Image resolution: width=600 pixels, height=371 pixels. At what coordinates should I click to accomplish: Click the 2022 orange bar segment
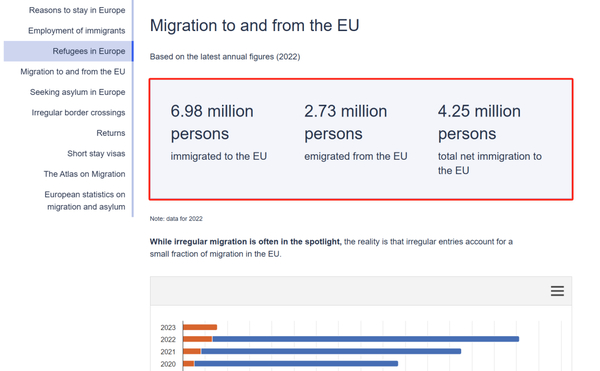[x=197, y=339]
